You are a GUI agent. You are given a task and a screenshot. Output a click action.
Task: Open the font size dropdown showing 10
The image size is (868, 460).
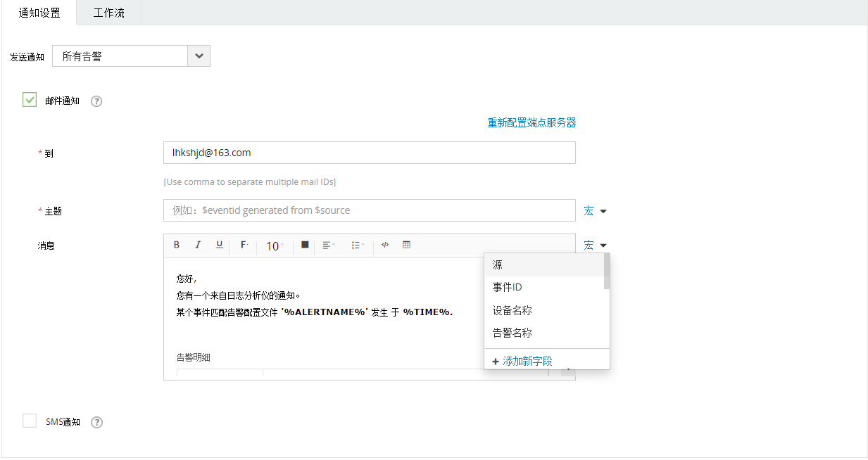275,246
